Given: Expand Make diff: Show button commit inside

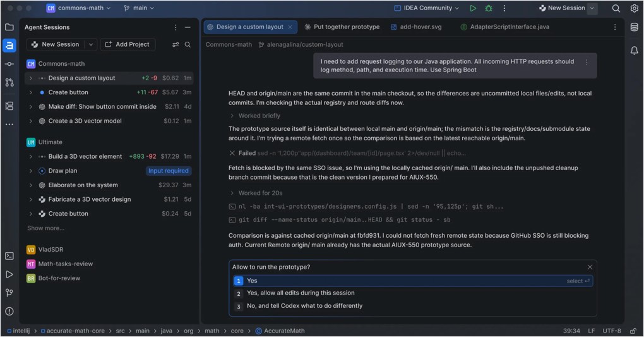Looking at the screenshot, I should (31, 107).
